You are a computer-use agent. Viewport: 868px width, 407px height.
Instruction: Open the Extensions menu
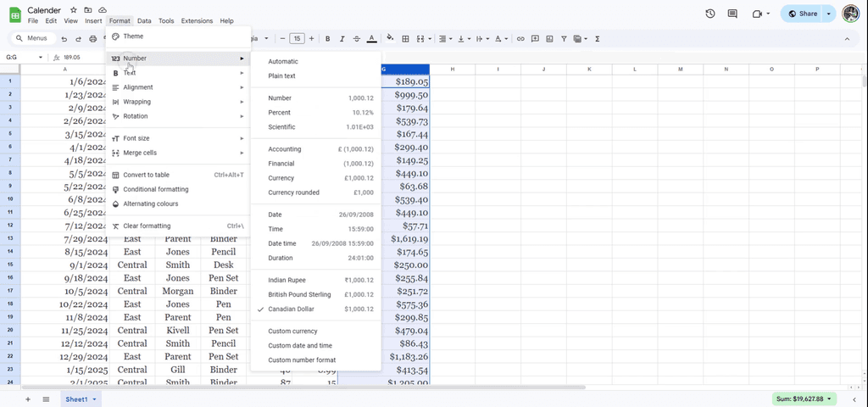(197, 21)
